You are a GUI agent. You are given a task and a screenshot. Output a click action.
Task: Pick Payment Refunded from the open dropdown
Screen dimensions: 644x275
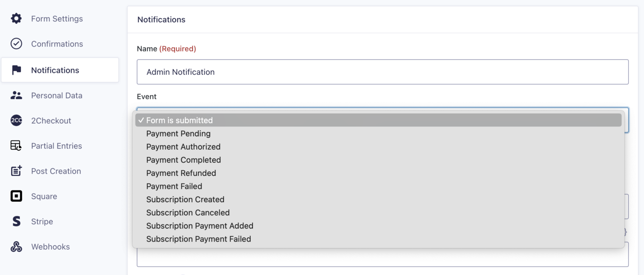181,173
